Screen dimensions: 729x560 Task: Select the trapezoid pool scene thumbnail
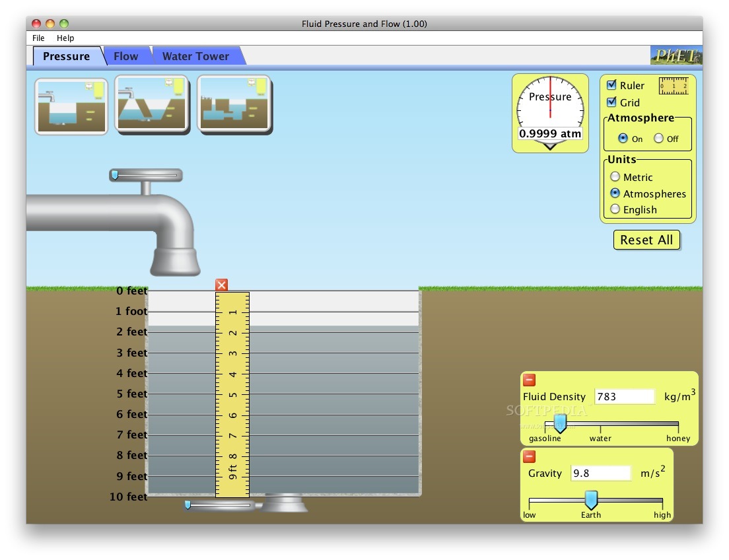(x=152, y=104)
